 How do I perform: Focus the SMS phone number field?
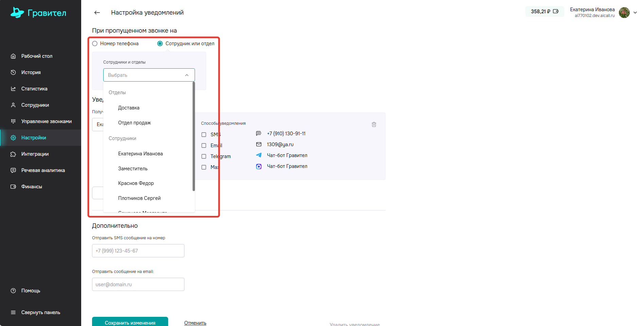coord(138,251)
